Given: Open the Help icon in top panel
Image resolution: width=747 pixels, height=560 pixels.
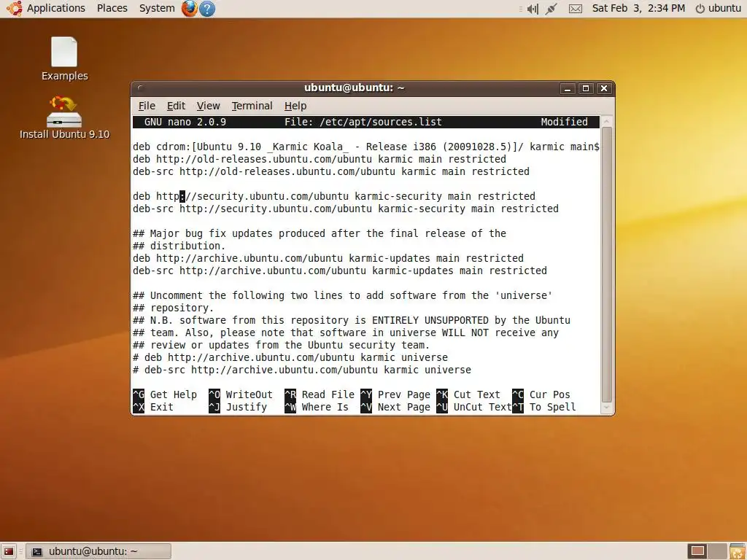Looking at the screenshot, I should (206, 8).
